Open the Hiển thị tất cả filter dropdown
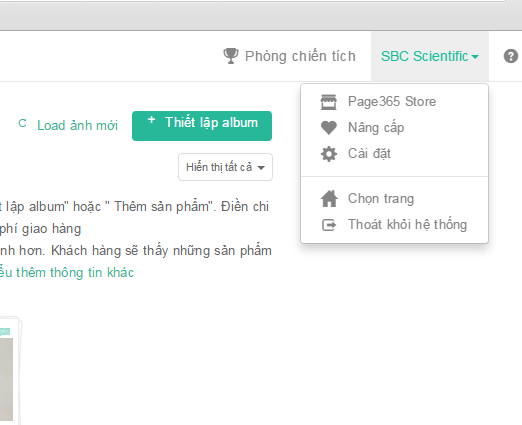522x425 pixels. [x=225, y=167]
